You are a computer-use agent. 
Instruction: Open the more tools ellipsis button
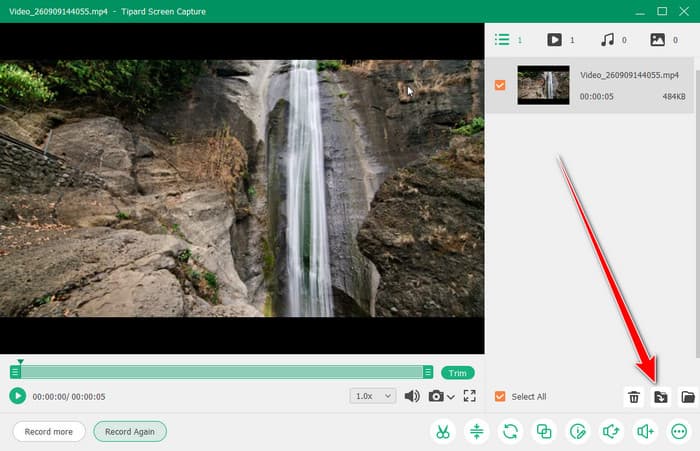pyautogui.click(x=679, y=431)
